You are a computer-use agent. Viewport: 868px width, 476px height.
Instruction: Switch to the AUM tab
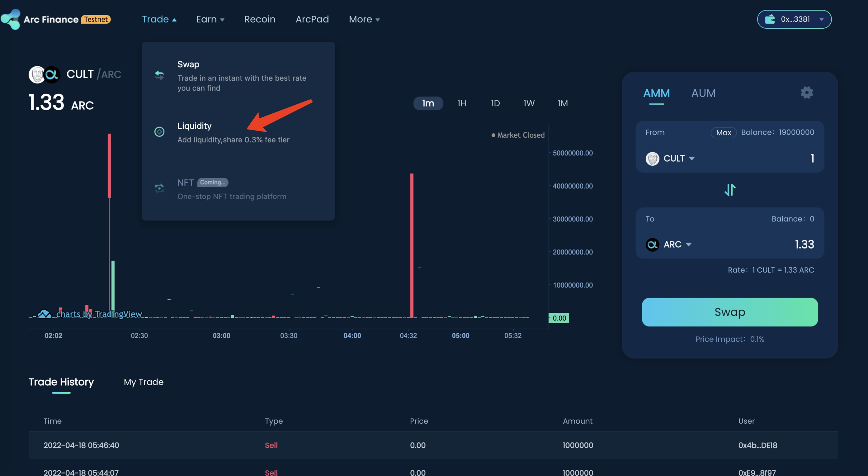point(703,93)
